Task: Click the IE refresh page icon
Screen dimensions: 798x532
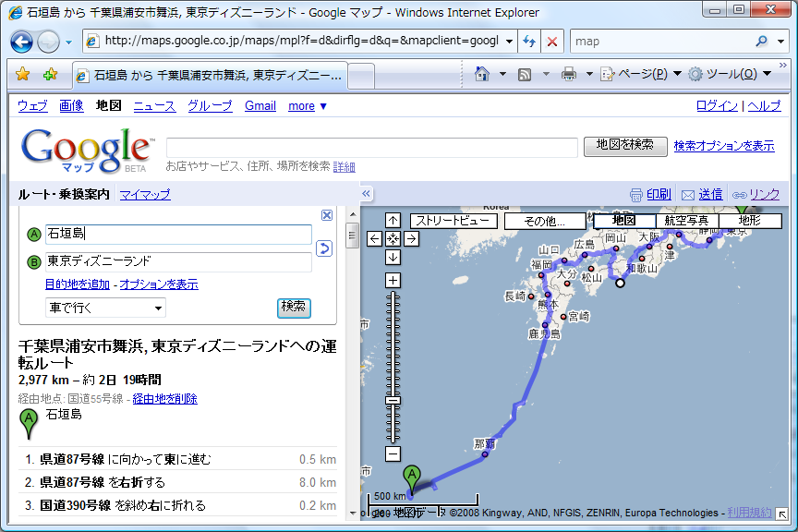Action: click(x=529, y=42)
